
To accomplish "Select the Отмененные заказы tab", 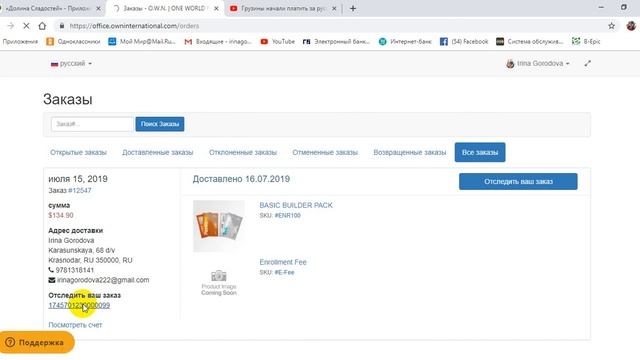I will pyautogui.click(x=325, y=152).
